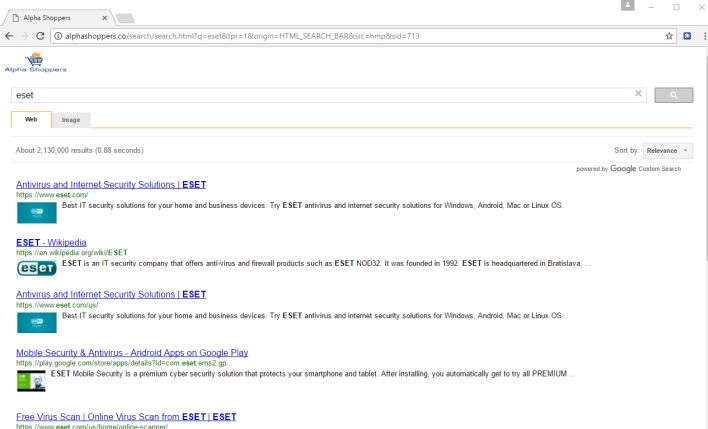Switch to the Image results tab
This screenshot has height=429, width=708.
point(71,119)
